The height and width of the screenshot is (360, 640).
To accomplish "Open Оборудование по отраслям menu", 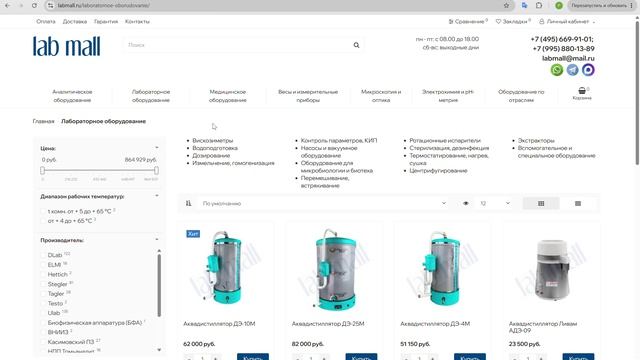I will [x=521, y=96].
